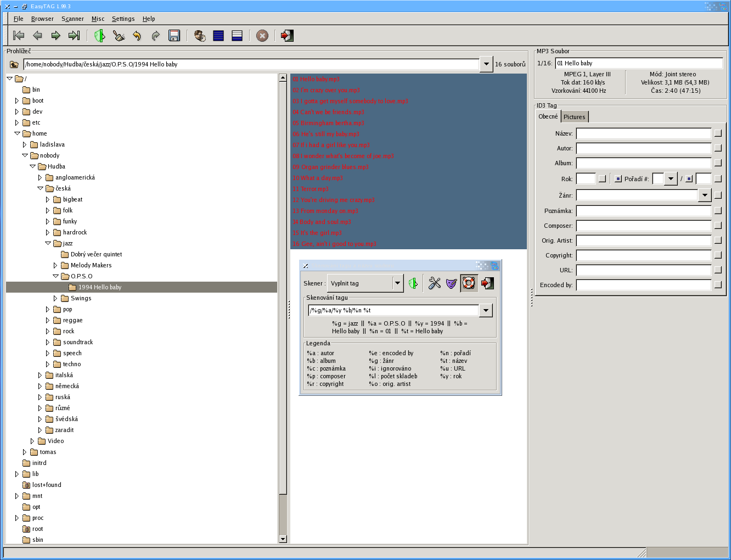Open scanner options wrench and screwdriver icon
This screenshot has height=560, width=731.
pos(434,283)
